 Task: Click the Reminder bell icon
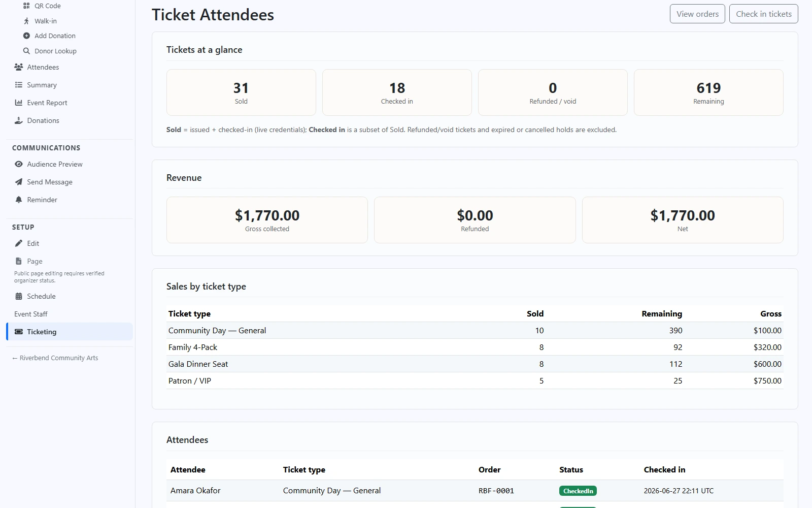[x=19, y=200]
